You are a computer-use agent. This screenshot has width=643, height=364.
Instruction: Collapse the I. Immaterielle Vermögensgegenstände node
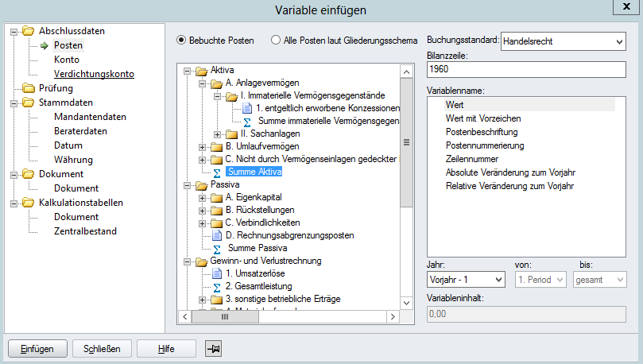coord(217,96)
